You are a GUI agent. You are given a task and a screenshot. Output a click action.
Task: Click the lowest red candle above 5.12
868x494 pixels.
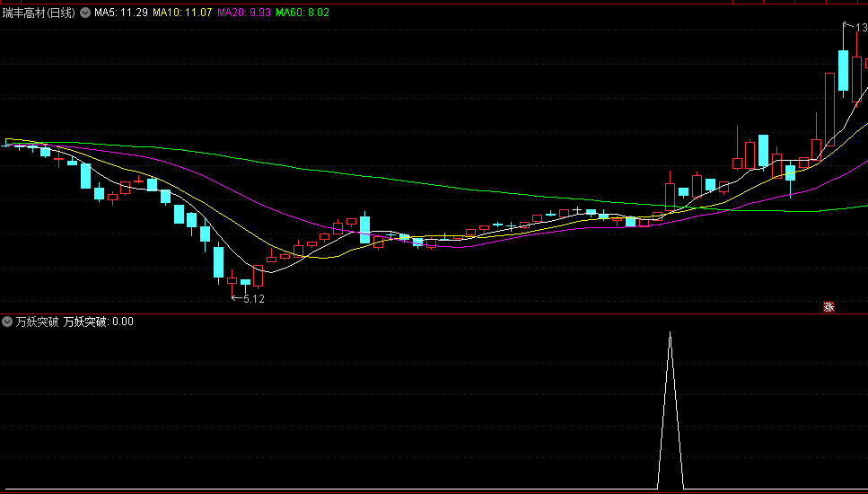232,281
